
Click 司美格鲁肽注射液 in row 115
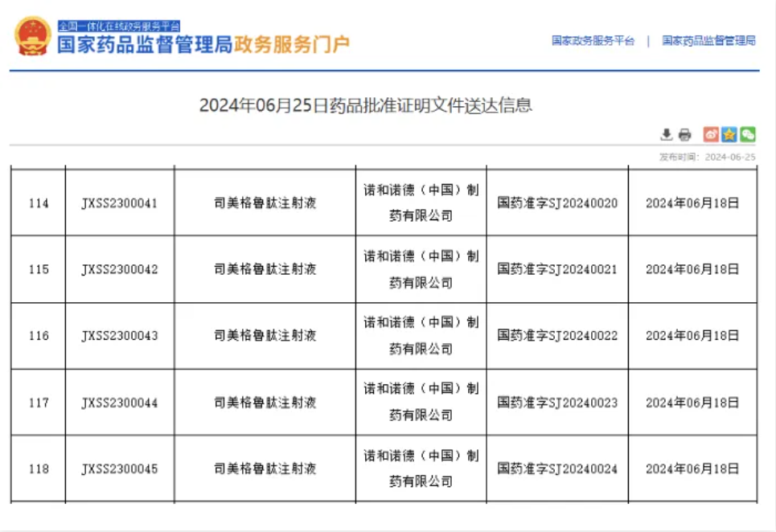pos(265,269)
